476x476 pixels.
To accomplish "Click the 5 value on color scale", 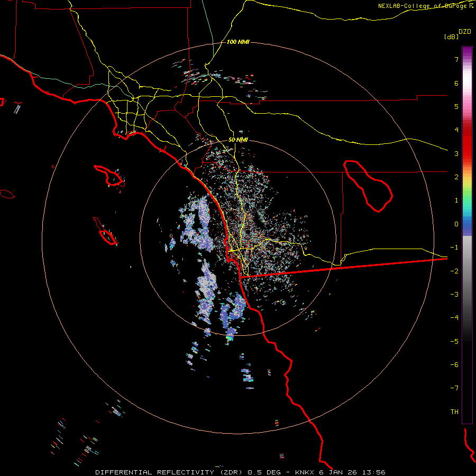I will 456,106.
